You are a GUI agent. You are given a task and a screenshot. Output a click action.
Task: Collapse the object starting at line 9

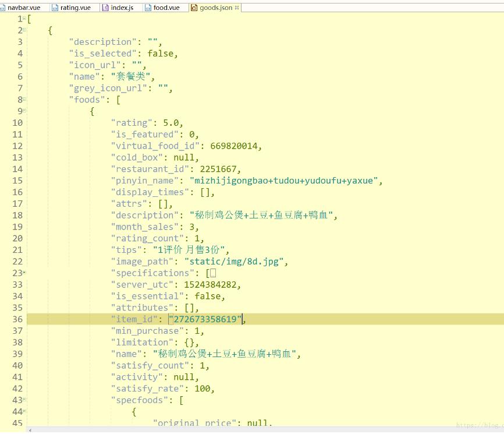[24, 111]
